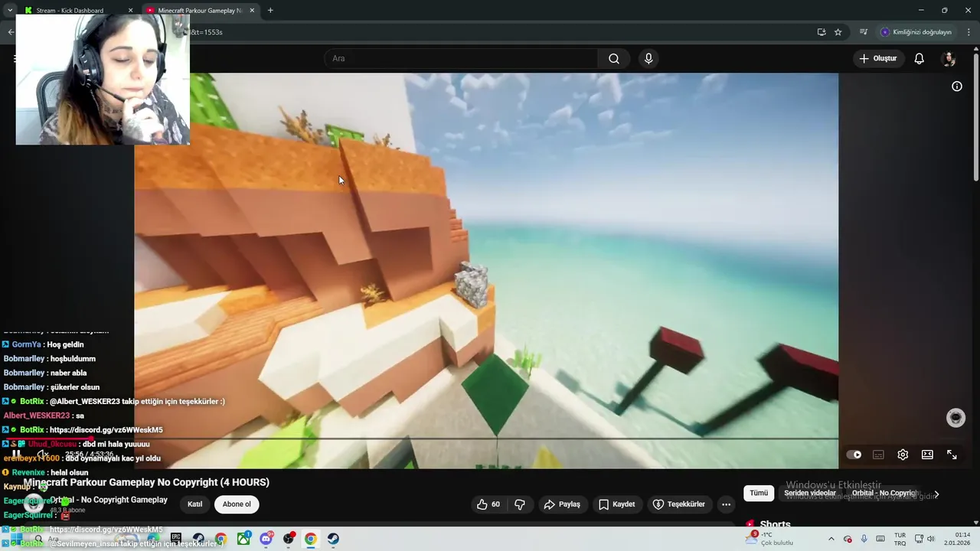Subscribe with the Abone ol button

tap(237, 504)
